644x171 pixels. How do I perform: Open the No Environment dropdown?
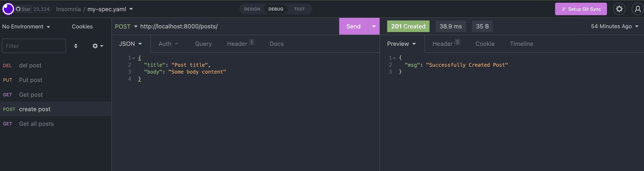(26, 27)
